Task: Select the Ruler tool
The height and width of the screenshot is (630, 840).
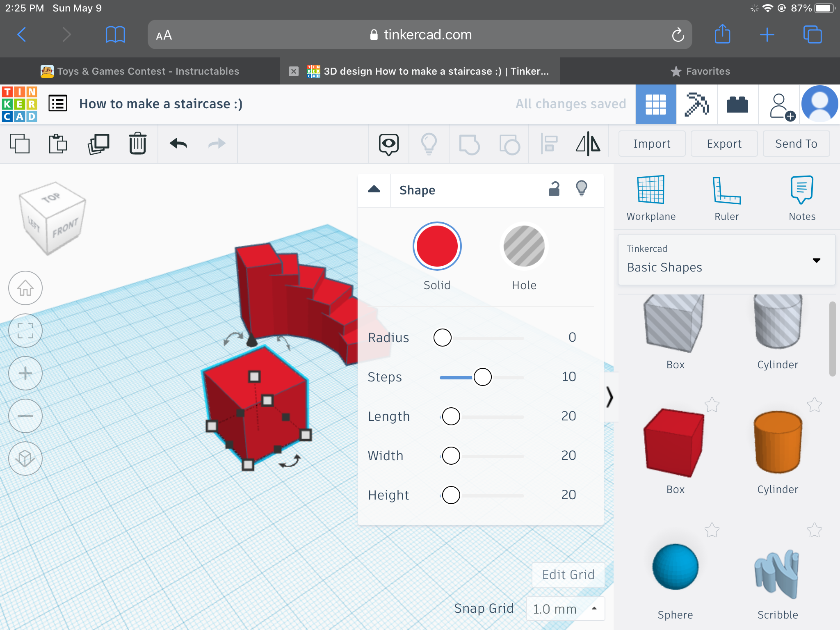Action: [x=726, y=199]
